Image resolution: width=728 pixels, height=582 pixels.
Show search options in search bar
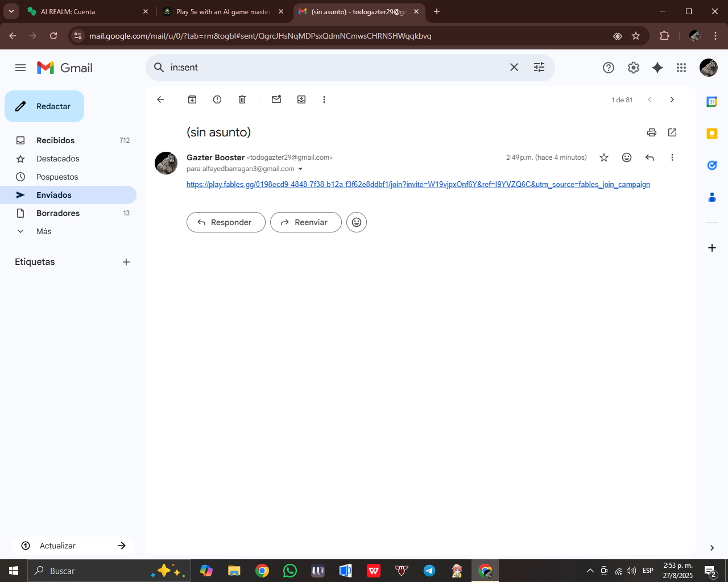pos(539,67)
